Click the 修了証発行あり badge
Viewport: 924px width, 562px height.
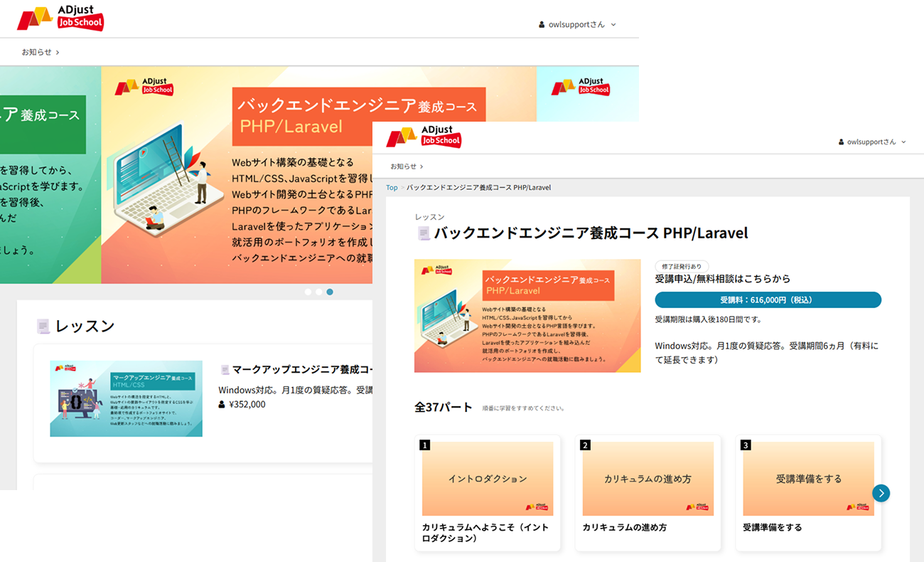pyautogui.click(x=682, y=267)
